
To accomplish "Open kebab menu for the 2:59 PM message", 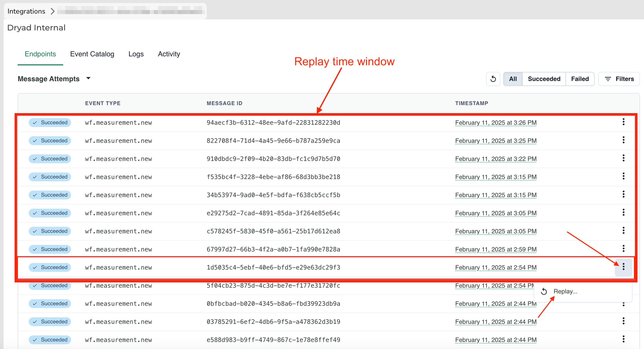I will (623, 249).
